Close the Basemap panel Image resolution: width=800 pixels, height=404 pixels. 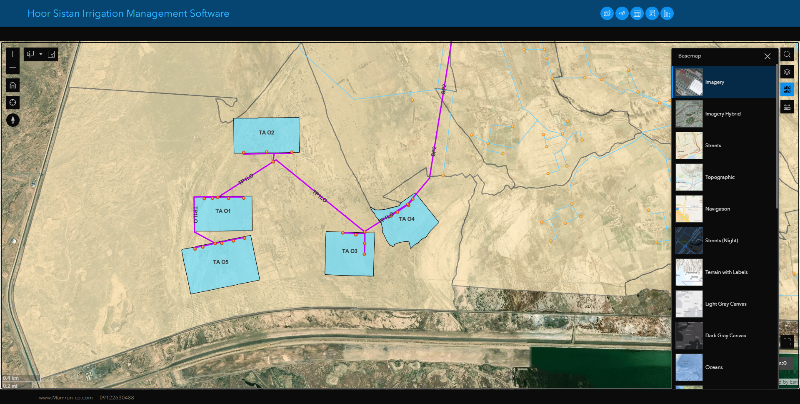tap(767, 57)
